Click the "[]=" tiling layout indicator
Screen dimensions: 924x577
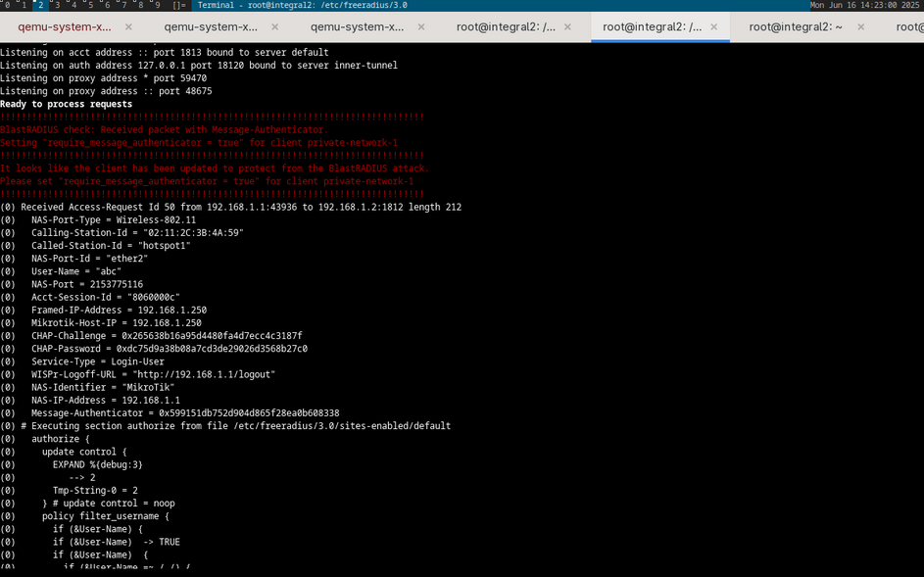179,5
